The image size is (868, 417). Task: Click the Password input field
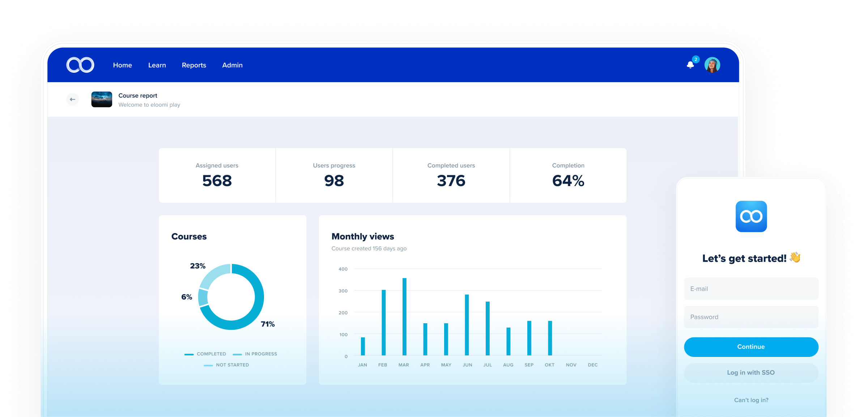click(x=750, y=317)
